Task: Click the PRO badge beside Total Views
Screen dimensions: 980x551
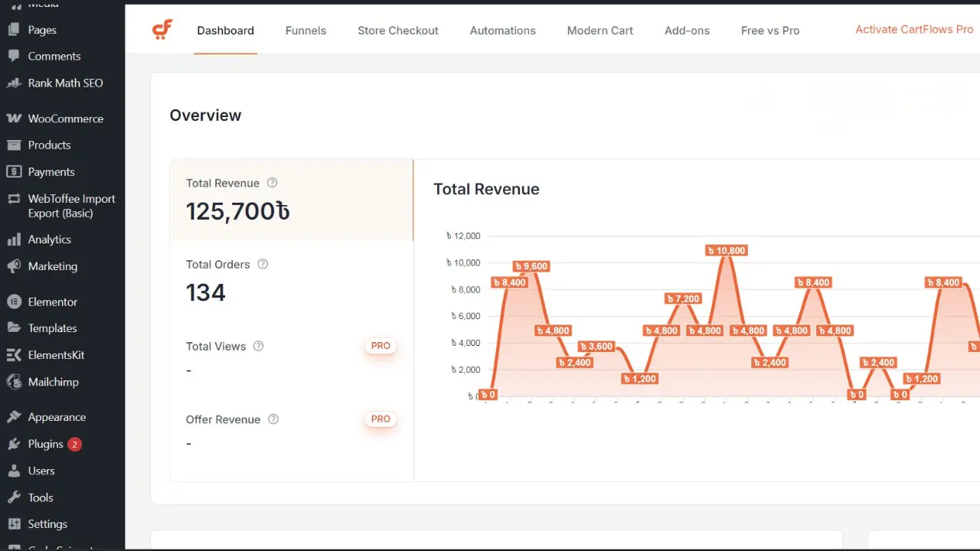Action: (381, 346)
